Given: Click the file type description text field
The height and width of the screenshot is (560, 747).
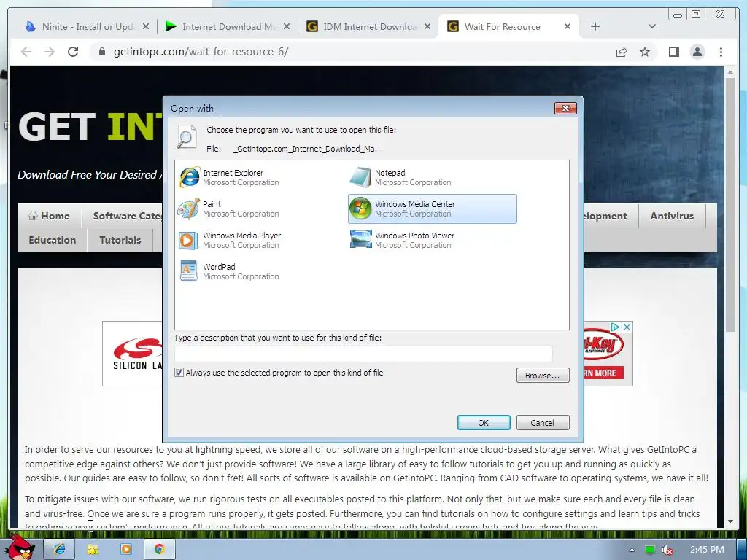Looking at the screenshot, I should coord(363,354).
